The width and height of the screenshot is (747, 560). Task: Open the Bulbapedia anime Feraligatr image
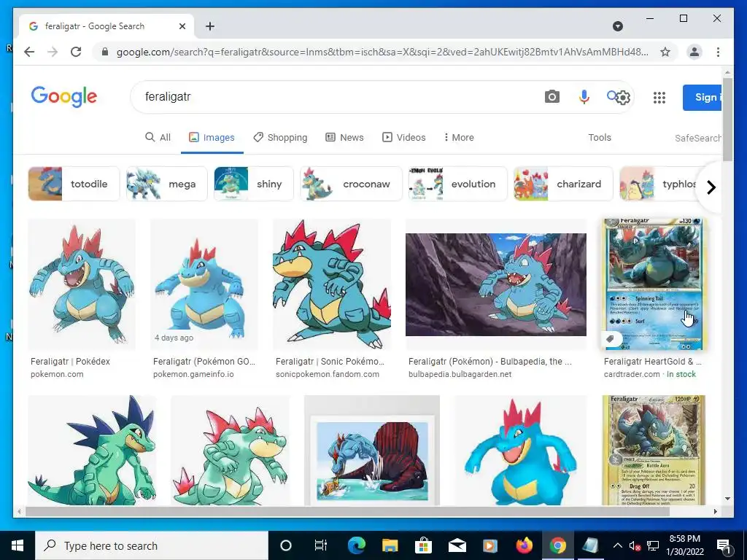click(496, 284)
